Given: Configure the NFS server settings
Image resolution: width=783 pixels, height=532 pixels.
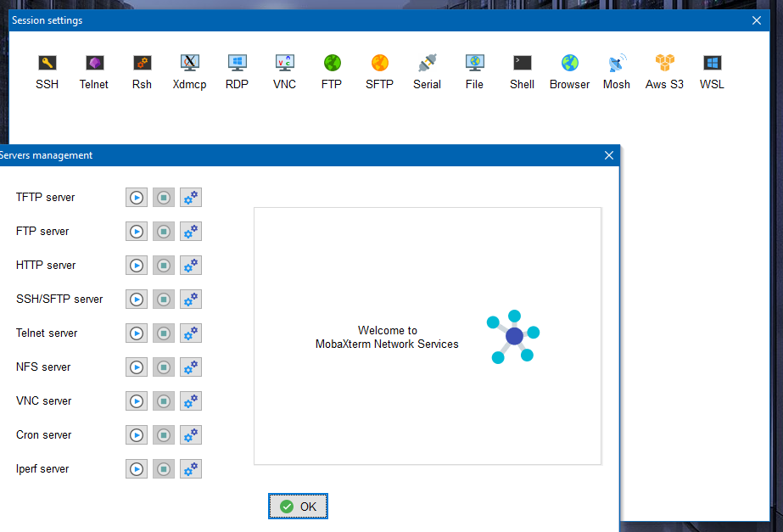Looking at the screenshot, I should click(190, 367).
